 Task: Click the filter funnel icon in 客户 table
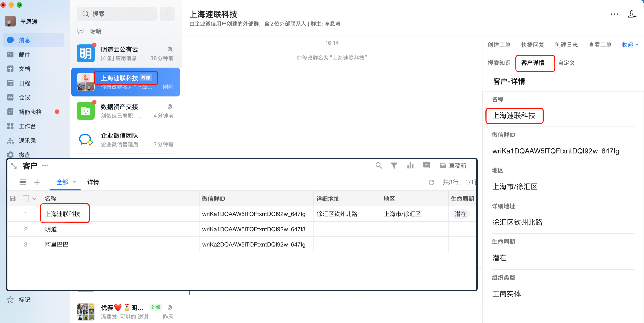394,166
